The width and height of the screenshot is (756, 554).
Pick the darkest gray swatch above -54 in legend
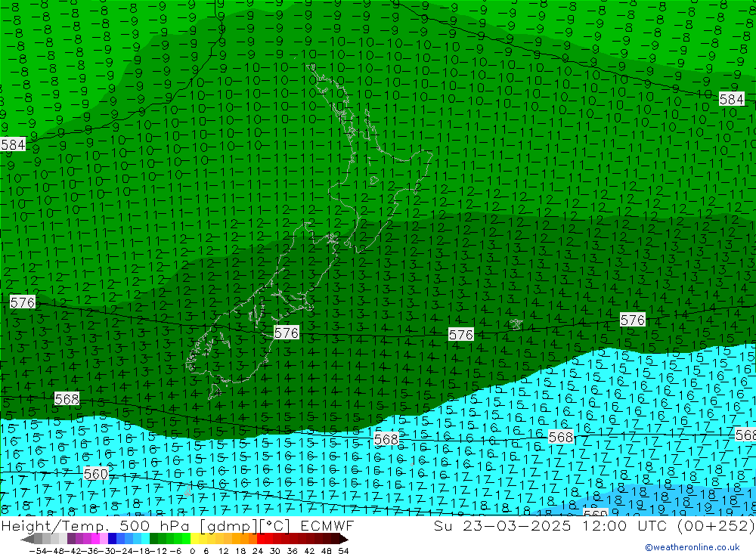click(x=38, y=539)
